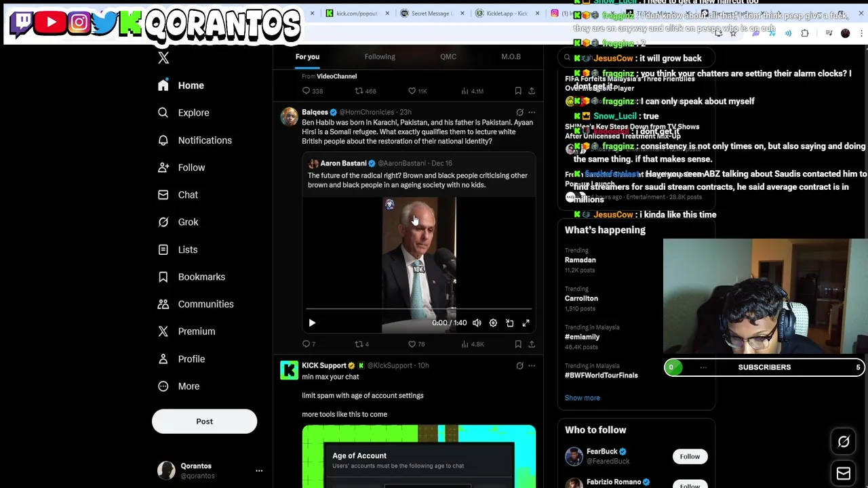View stats of the 4.1M views post
The height and width of the screenshot is (488, 868).
coord(472,91)
